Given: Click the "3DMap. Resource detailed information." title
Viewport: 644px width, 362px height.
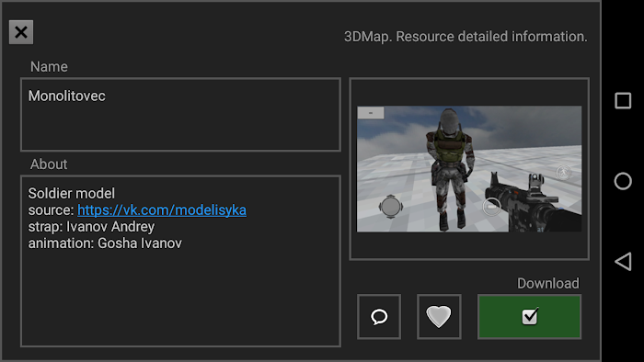Looking at the screenshot, I should (466, 37).
